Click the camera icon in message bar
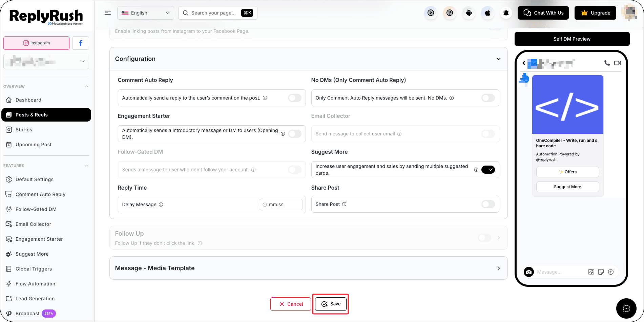Viewport: 644px width, 322px height. pos(529,272)
